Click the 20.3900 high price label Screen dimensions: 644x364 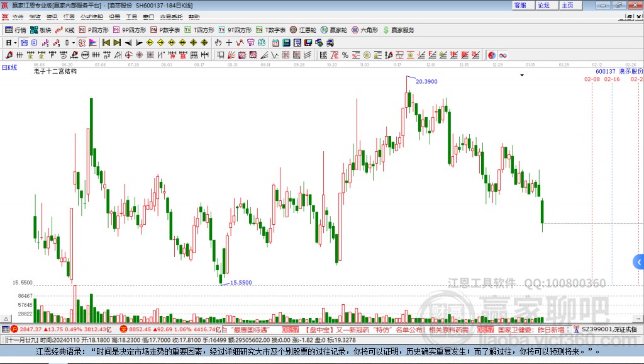coord(426,81)
